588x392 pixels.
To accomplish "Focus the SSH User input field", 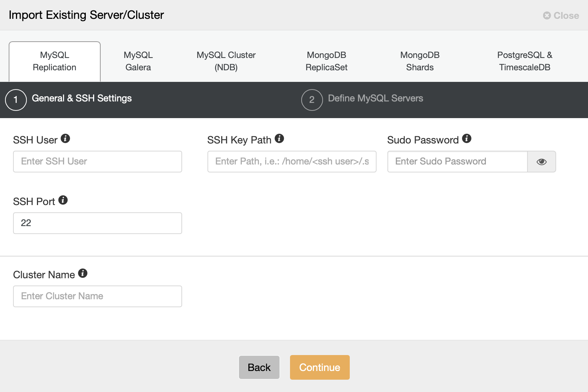I will click(x=97, y=162).
